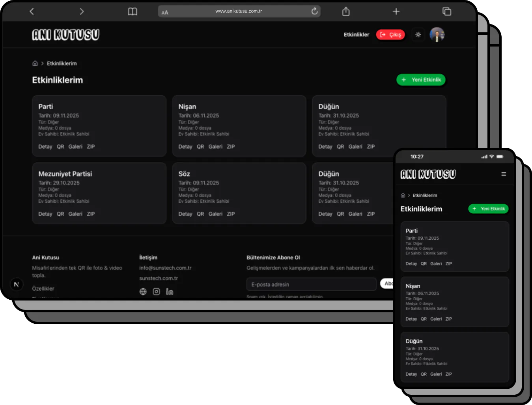532x405 pixels.
Task: Open a new tab with plus icon
Action: [x=396, y=11]
